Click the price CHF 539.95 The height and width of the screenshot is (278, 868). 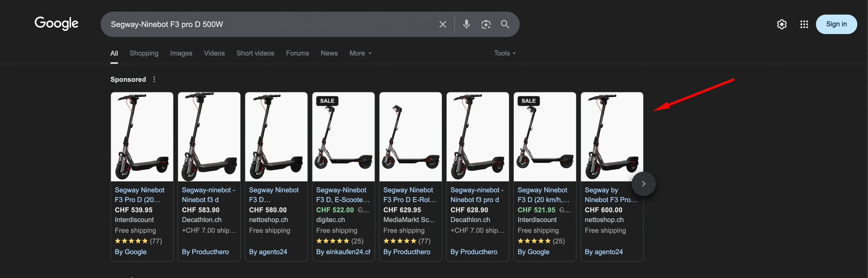tap(134, 210)
